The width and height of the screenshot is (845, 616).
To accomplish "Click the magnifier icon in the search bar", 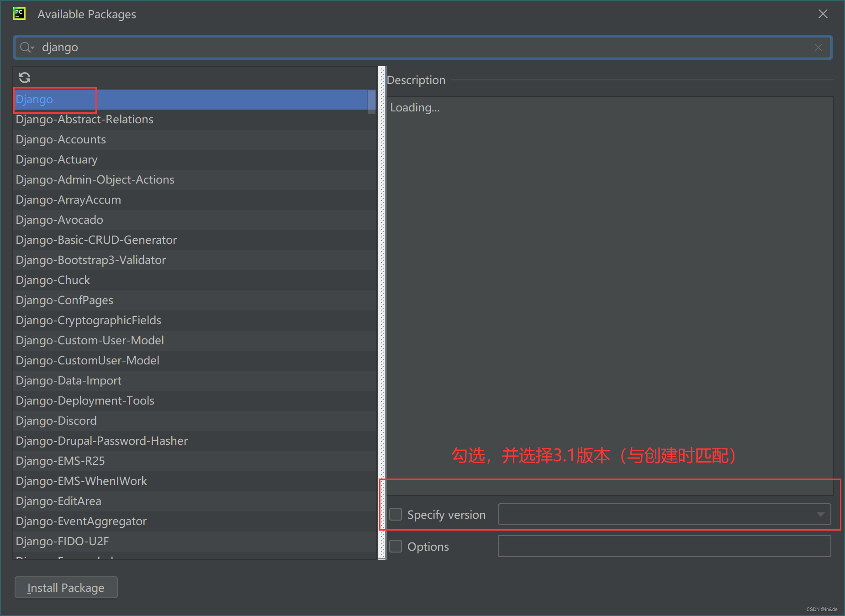I will tap(23, 47).
